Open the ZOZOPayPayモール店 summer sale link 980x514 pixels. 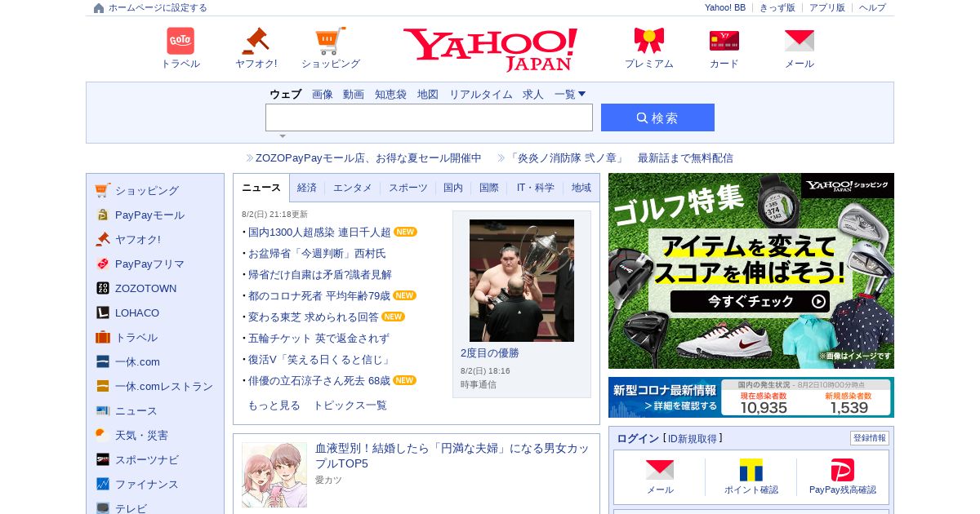point(368,158)
